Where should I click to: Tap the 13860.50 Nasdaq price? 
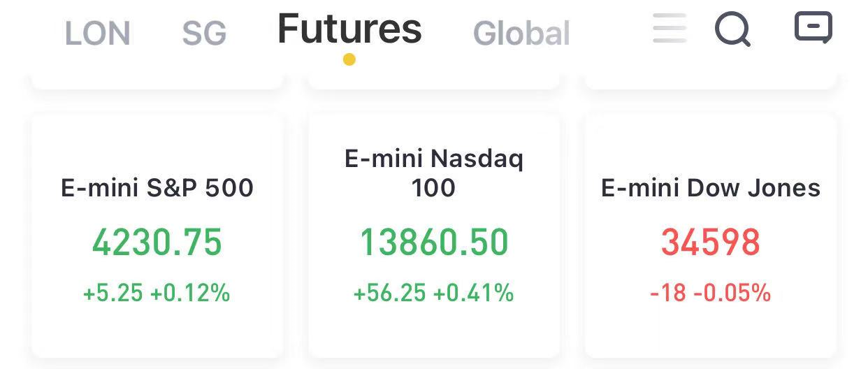pyautogui.click(x=433, y=243)
